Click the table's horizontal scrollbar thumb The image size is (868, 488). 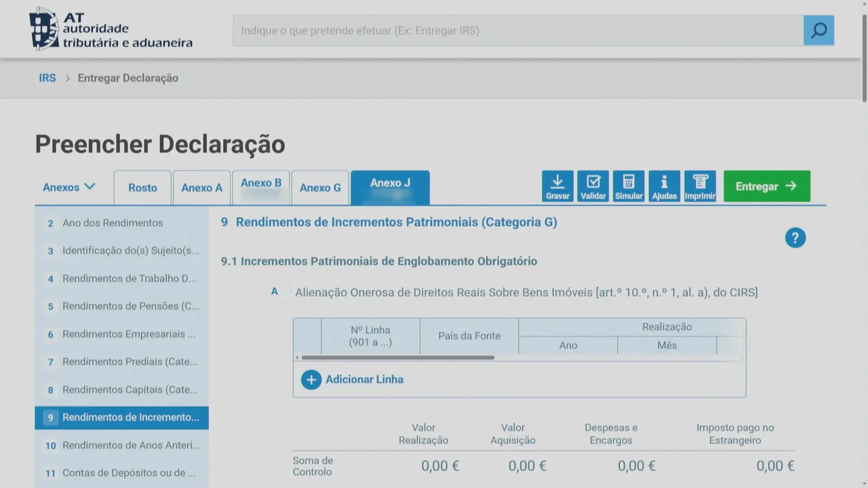point(398,357)
